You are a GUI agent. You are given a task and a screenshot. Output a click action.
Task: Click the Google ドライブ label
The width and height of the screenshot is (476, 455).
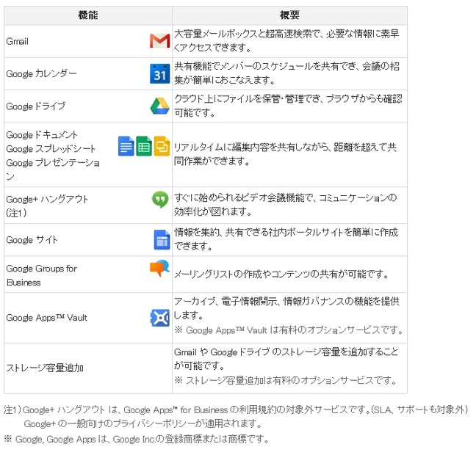pos(36,106)
